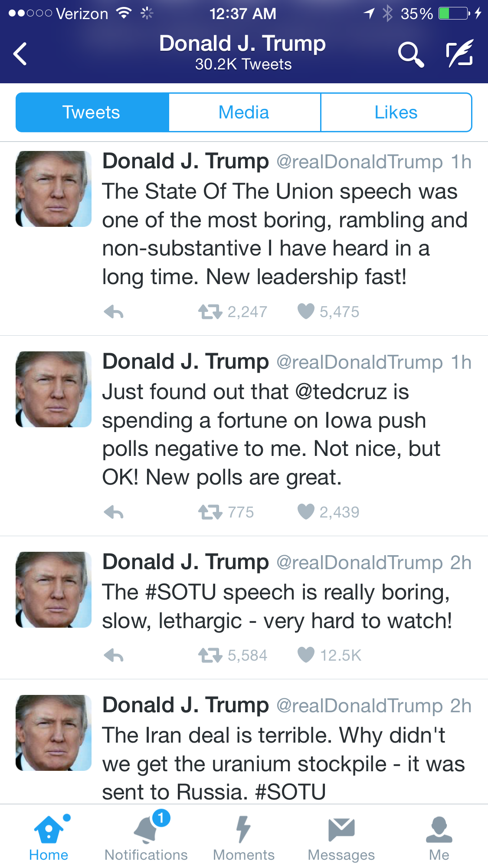
Task: Go to the Home timeline
Action: [49, 837]
